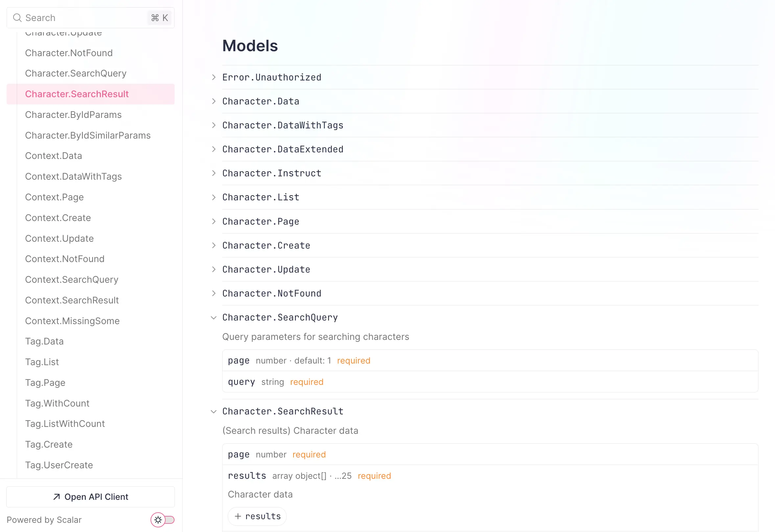Select Context.MissingSome sidebar item
The width and height of the screenshot is (775, 532).
coord(72,321)
